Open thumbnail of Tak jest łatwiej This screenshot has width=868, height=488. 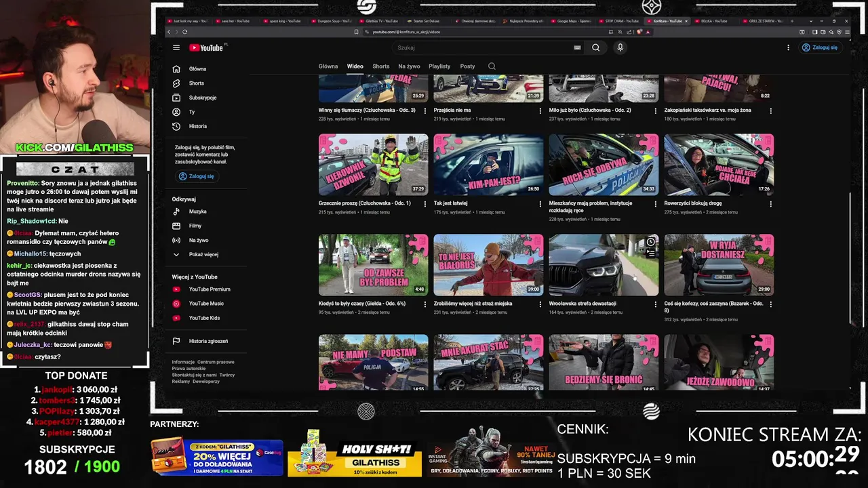(x=489, y=165)
